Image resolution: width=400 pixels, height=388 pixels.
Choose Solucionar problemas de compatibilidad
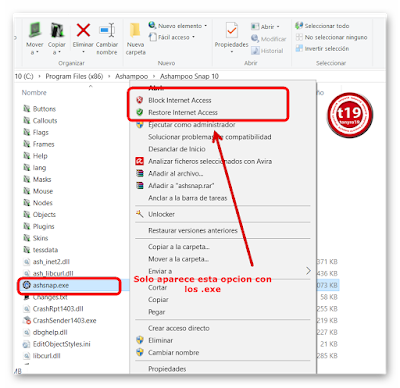210,137
